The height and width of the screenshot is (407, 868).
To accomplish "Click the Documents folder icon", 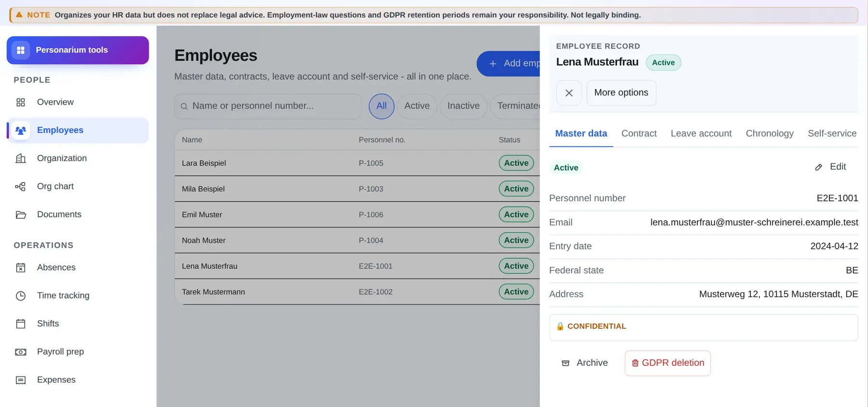I will click(21, 215).
